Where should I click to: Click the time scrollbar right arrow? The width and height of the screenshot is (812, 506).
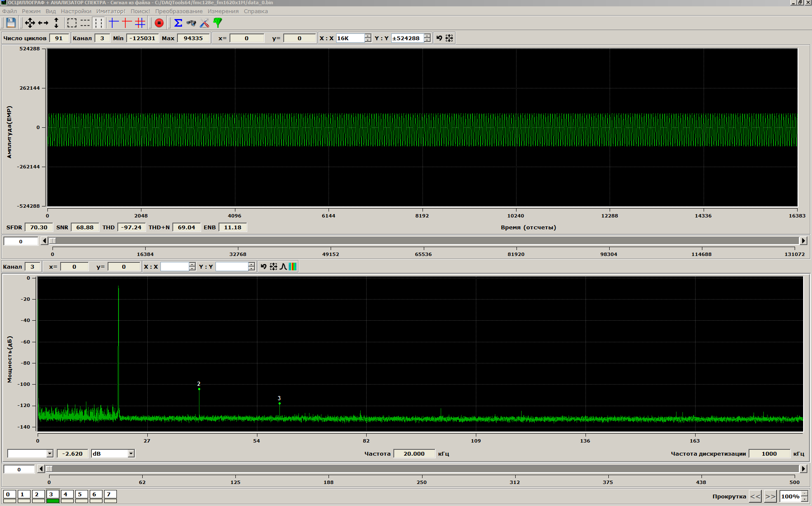pos(803,241)
